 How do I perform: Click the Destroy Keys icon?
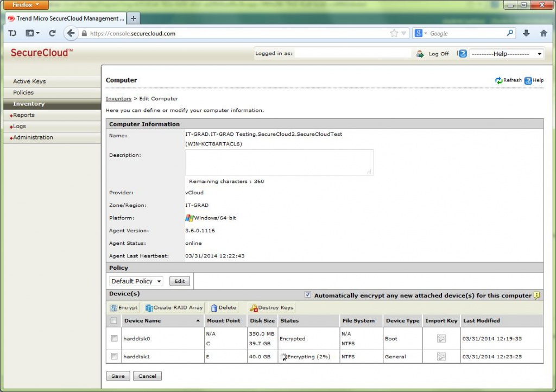[x=254, y=308]
